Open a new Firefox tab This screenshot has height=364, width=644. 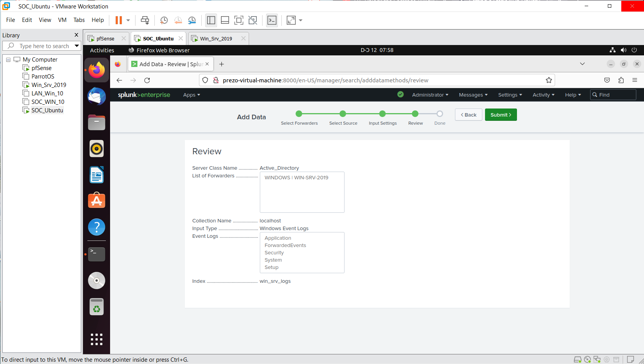221,64
